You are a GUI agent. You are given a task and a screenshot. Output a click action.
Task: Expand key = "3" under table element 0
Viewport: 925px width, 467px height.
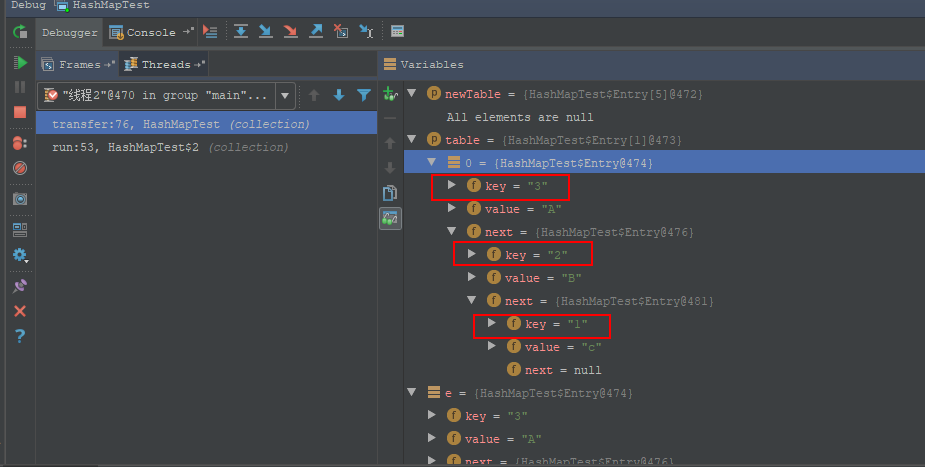tap(451, 185)
